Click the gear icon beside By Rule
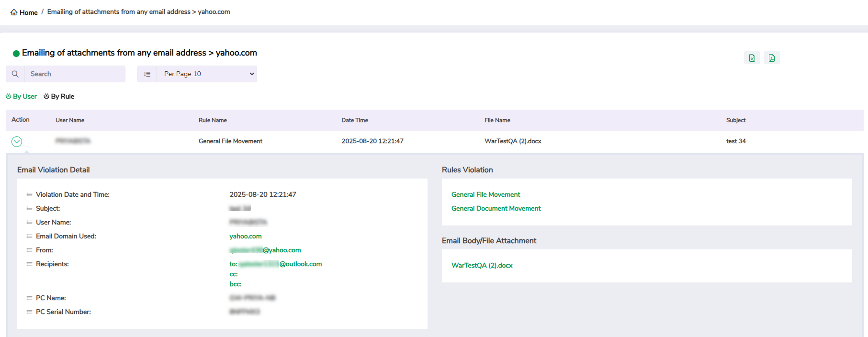The width and height of the screenshot is (868, 337). [46, 96]
